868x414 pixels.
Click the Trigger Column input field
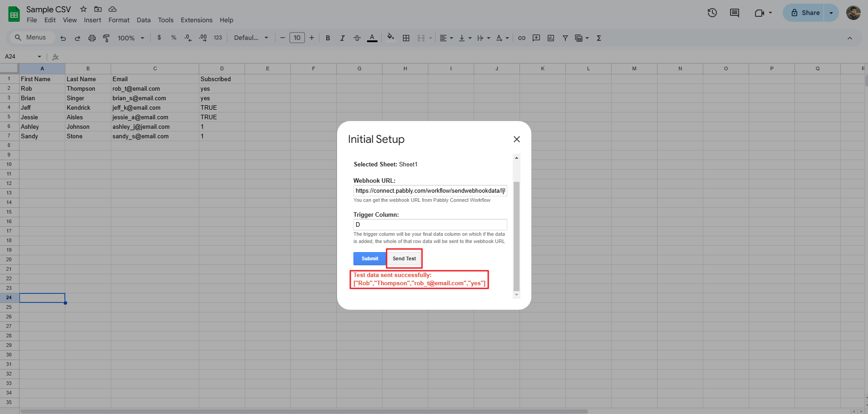click(x=430, y=224)
